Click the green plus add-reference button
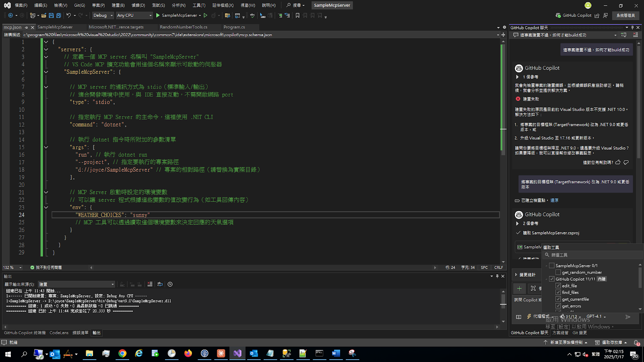Image resolution: width=644 pixels, height=362 pixels. [519, 288]
